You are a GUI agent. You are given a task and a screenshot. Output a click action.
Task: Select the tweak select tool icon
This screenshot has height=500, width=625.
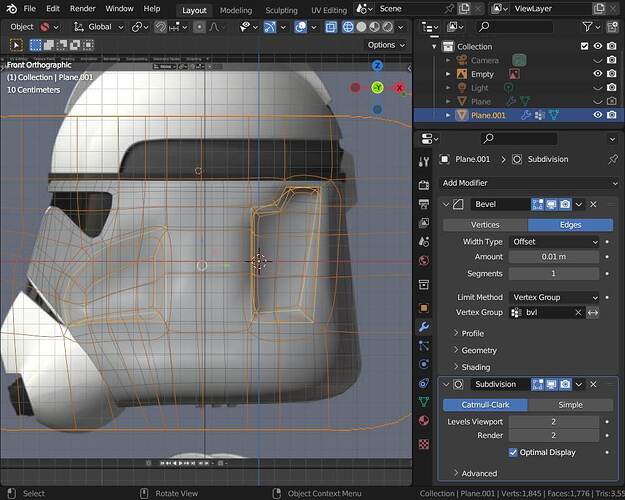(x=16, y=45)
